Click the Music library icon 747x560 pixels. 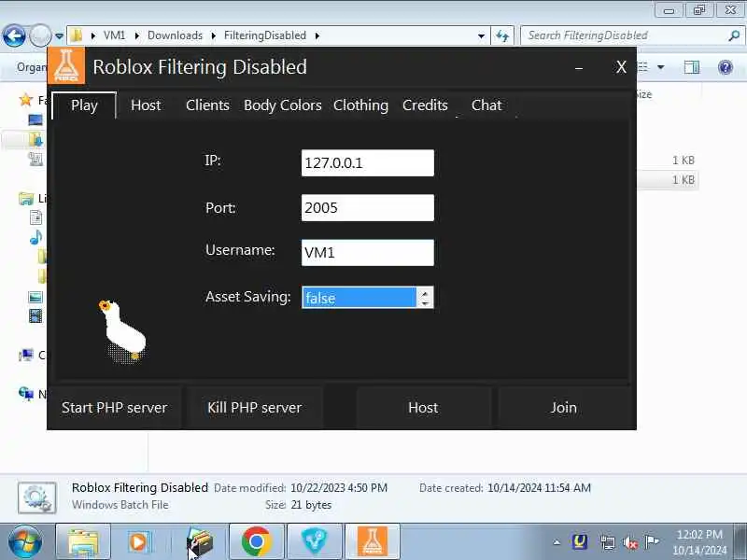(35, 237)
